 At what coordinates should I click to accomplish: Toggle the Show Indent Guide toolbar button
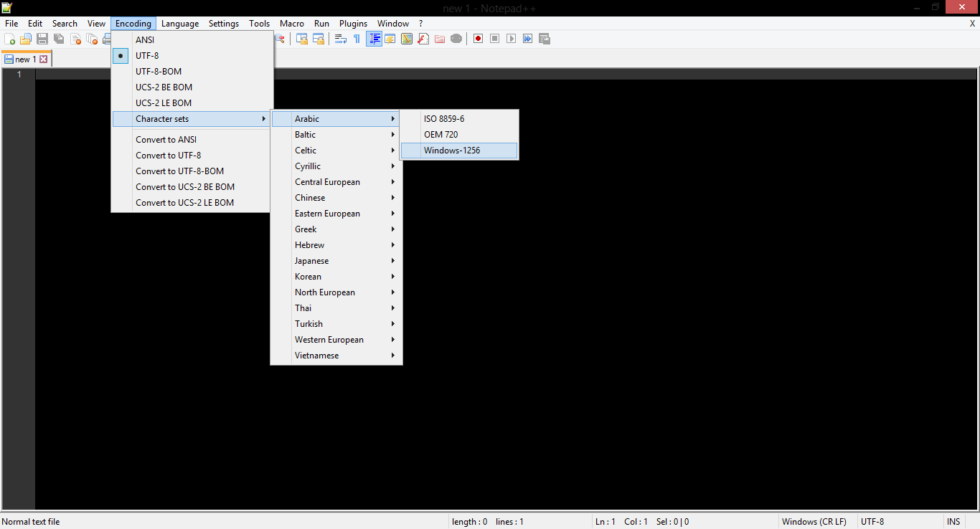(x=374, y=39)
